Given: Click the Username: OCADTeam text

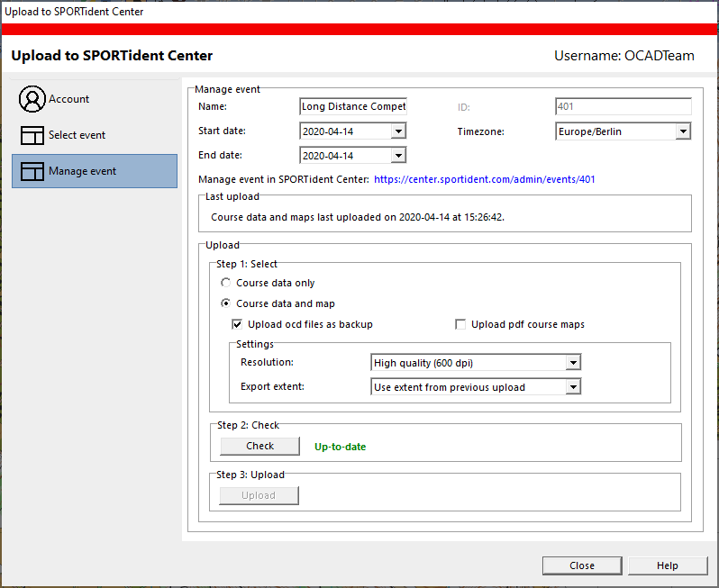Looking at the screenshot, I should (624, 56).
